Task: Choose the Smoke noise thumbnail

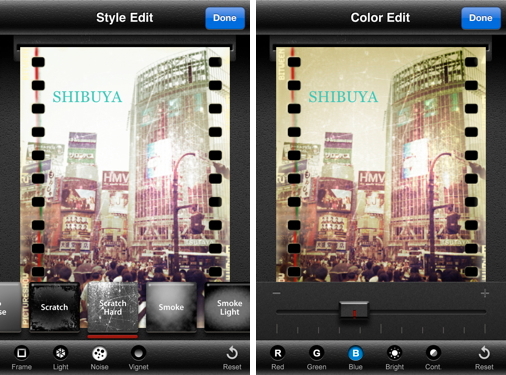Action: click(171, 307)
